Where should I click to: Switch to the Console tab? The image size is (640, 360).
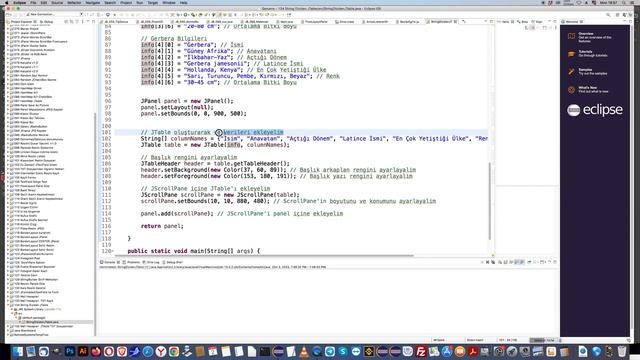110,262
